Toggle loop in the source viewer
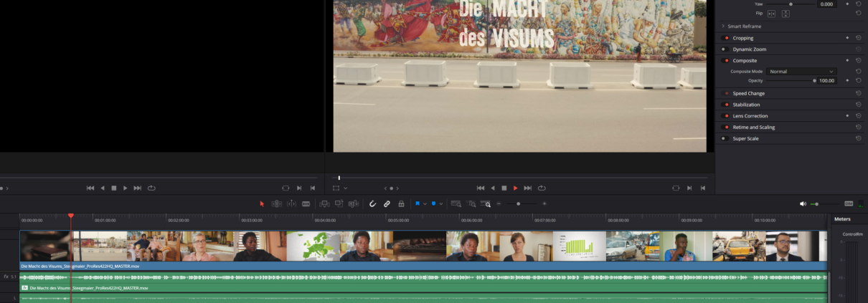The height and width of the screenshot is (303, 868). [151, 188]
